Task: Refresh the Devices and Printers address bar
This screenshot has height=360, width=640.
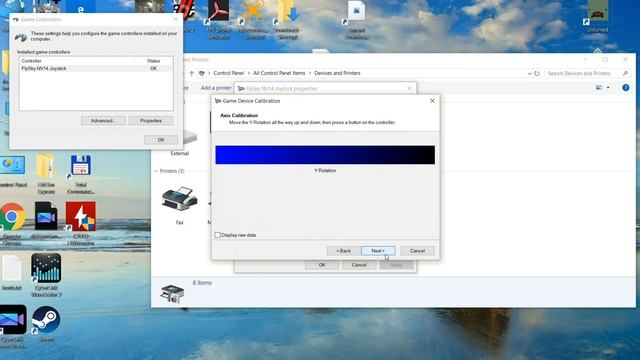Action: point(537,73)
